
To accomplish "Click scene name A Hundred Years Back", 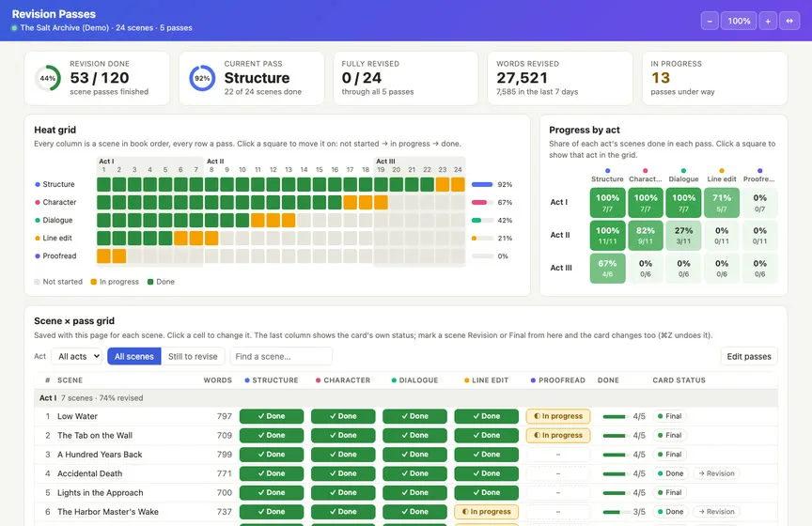I will coord(100,455).
